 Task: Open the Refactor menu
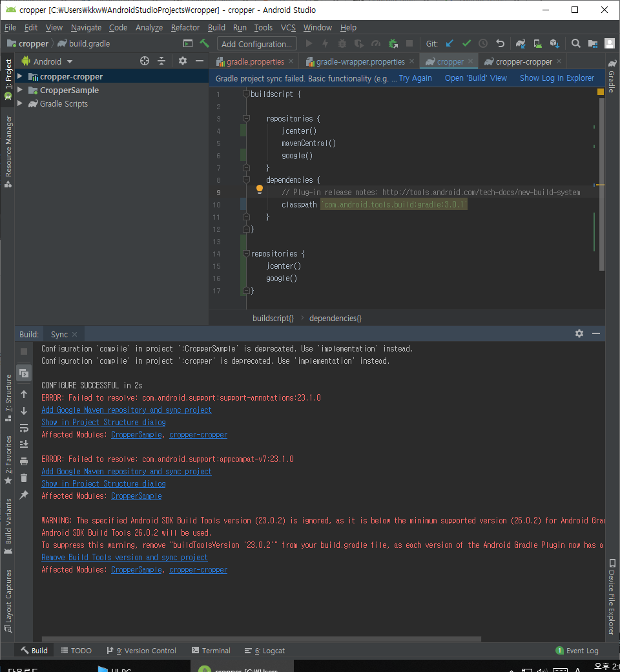pyautogui.click(x=185, y=27)
